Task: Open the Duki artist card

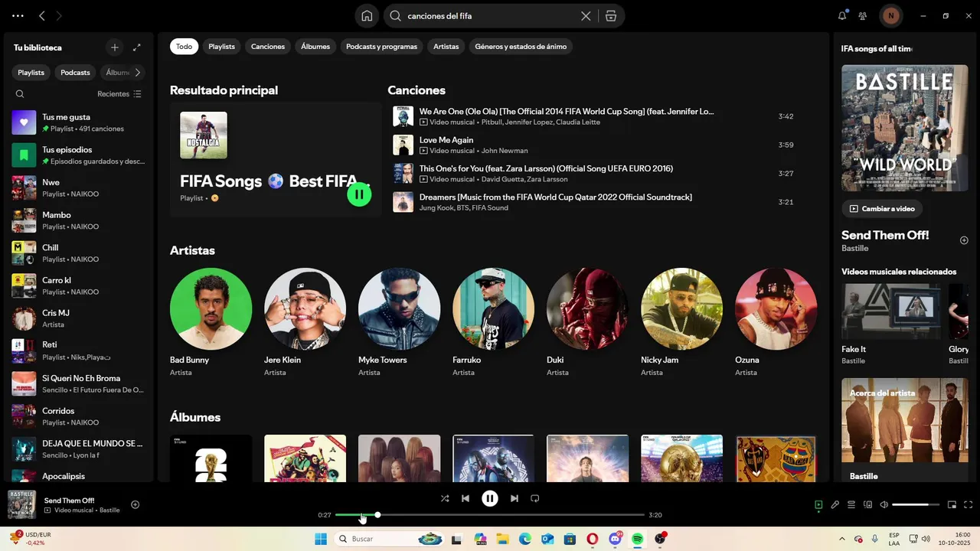Action: [587, 323]
